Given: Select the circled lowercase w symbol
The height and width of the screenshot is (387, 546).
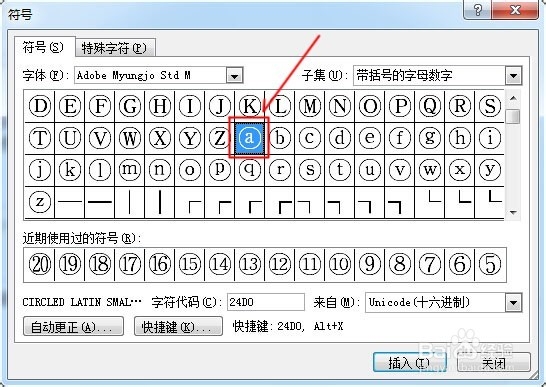Looking at the screenshot, I should point(430,170).
